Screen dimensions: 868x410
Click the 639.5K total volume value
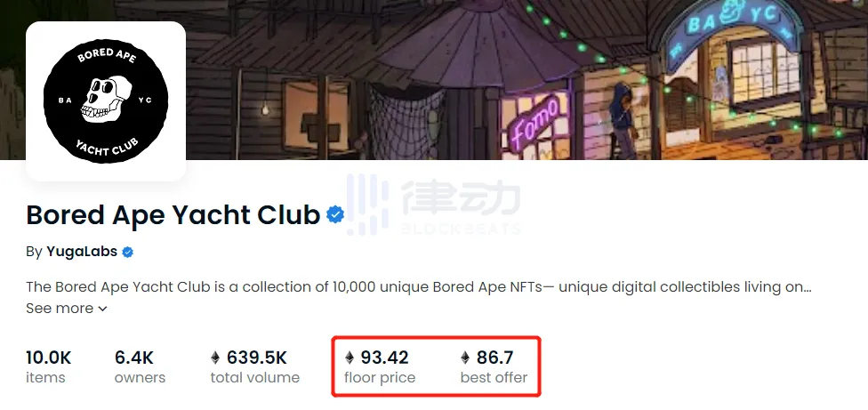pyautogui.click(x=256, y=358)
